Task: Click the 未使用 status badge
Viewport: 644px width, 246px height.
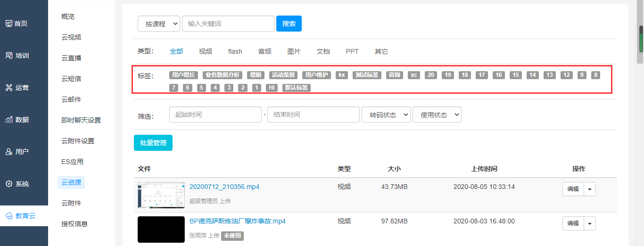Action: [232, 236]
